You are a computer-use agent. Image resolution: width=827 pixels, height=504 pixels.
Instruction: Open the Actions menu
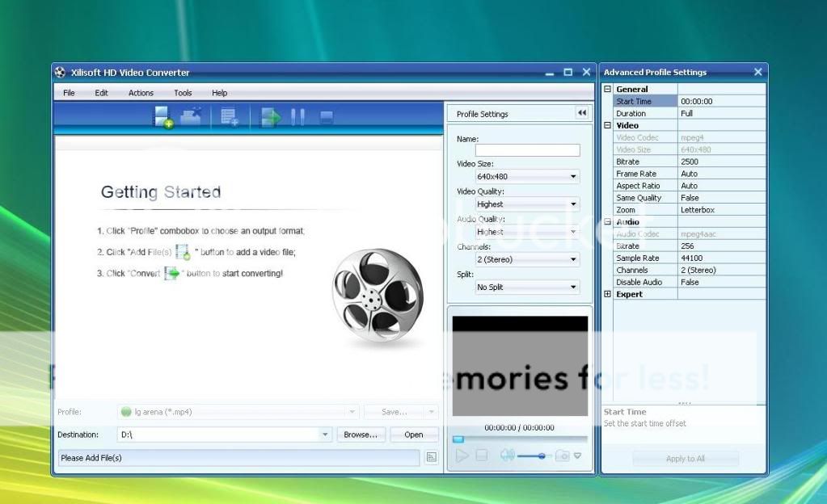coord(141,93)
